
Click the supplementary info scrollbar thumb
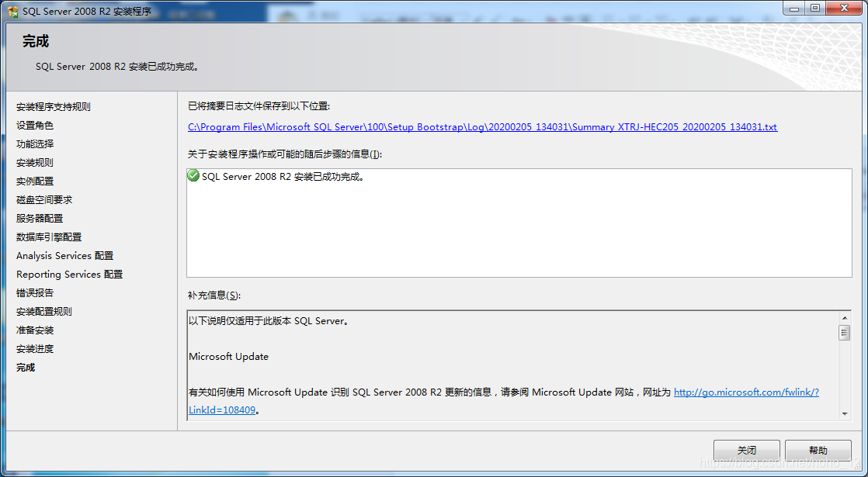click(x=844, y=332)
